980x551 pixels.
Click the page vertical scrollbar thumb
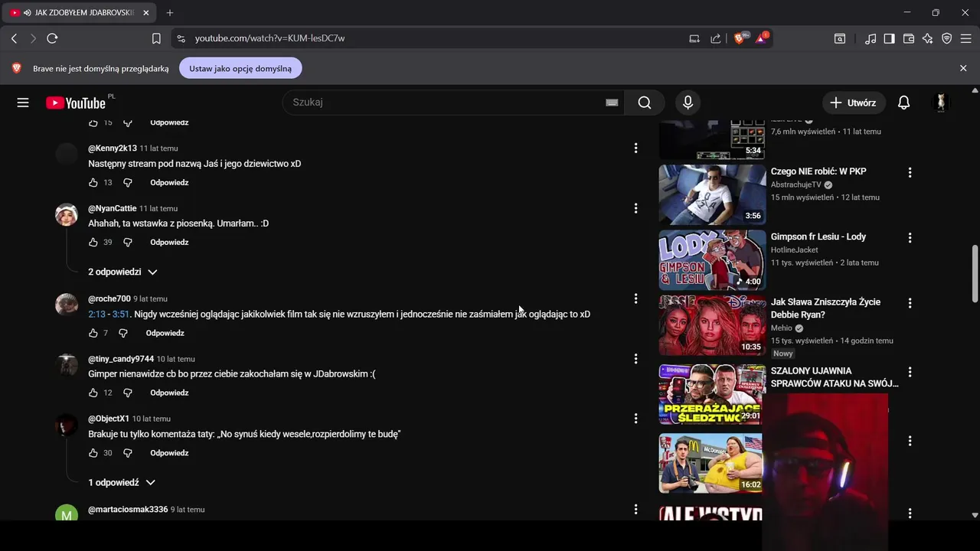pyautogui.click(x=975, y=273)
